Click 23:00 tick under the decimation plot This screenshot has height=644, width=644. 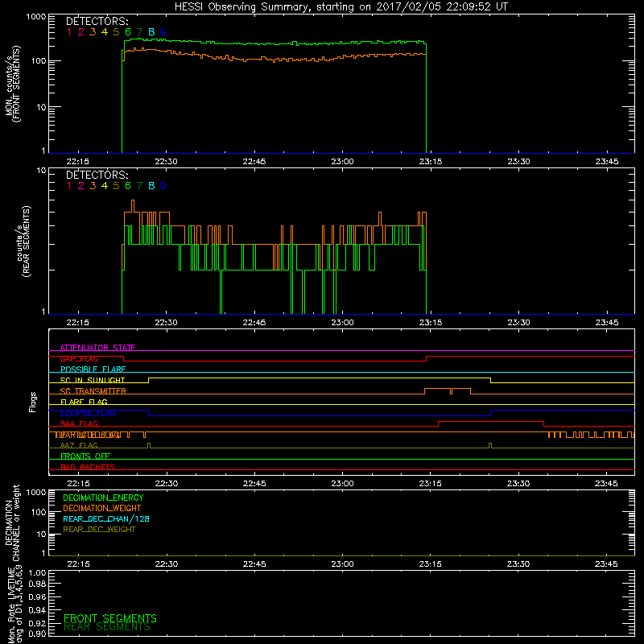click(343, 564)
